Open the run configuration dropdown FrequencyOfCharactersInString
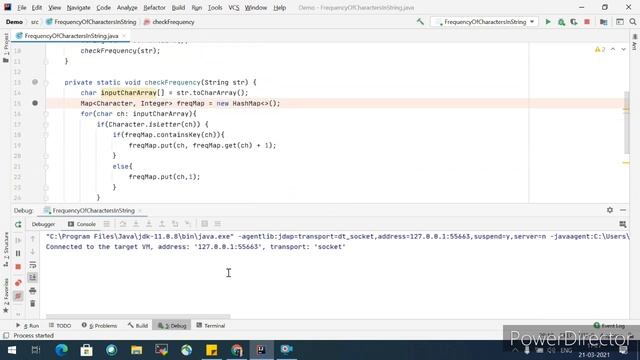 click(484, 22)
